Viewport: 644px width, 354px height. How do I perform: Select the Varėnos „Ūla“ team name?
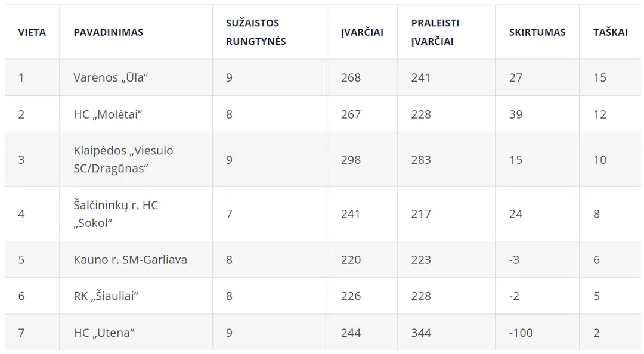pos(111,77)
